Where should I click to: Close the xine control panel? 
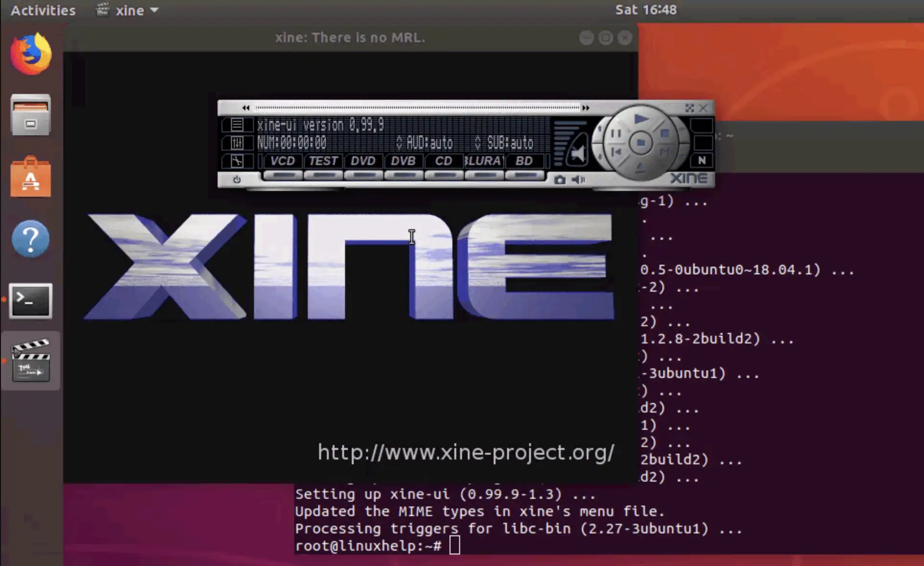pyautogui.click(x=703, y=108)
